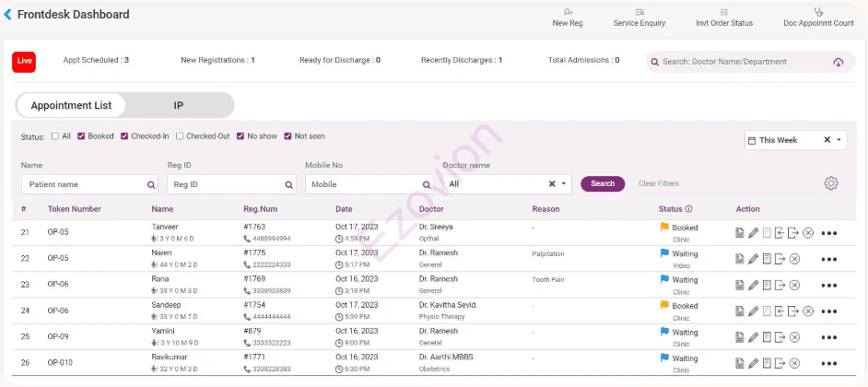Uncheck the Booked status checkbox

pos(82,136)
